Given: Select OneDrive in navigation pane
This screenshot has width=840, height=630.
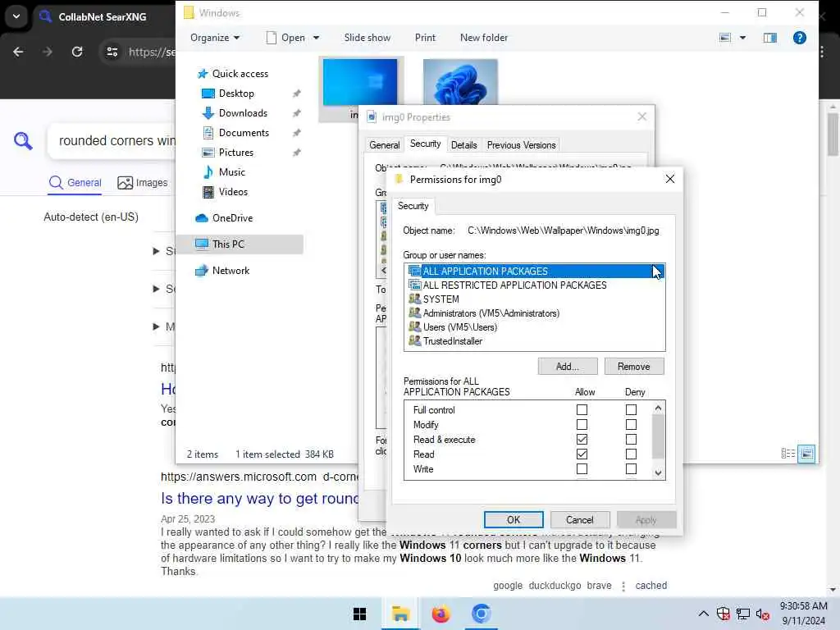Looking at the screenshot, I should pyautogui.click(x=232, y=218).
